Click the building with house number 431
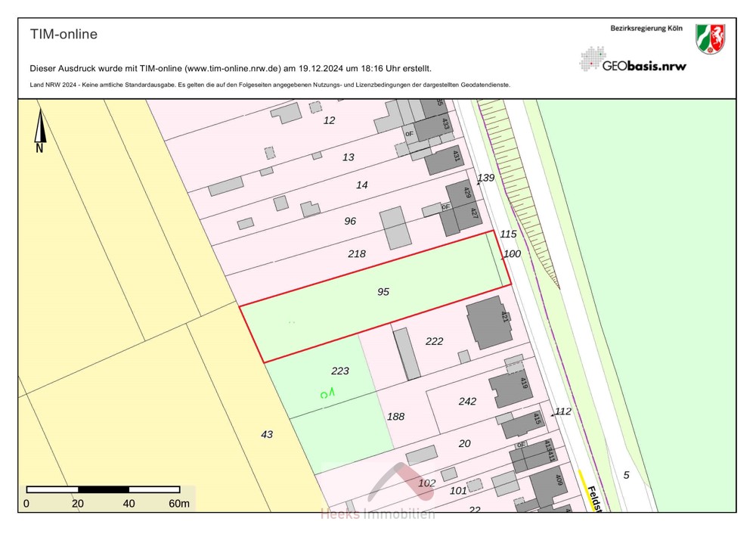 click(444, 160)
